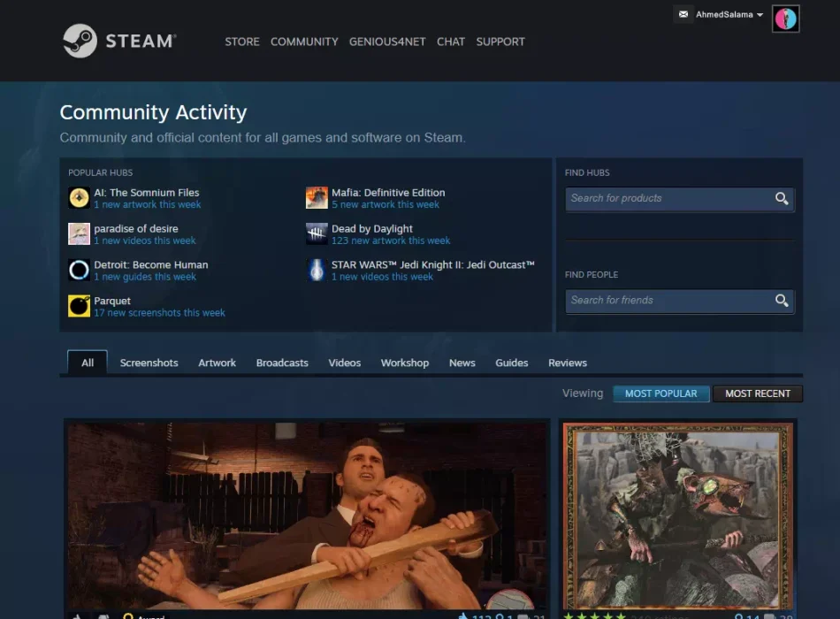Open the framed skull creature artwork thumbnail
This screenshot has height=619, width=840.
(x=677, y=516)
